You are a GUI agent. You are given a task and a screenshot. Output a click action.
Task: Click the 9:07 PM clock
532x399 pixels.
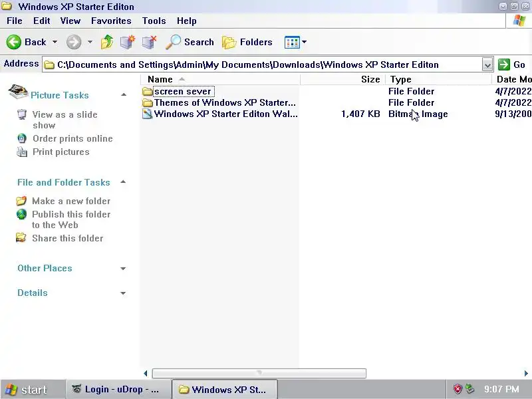click(501, 389)
